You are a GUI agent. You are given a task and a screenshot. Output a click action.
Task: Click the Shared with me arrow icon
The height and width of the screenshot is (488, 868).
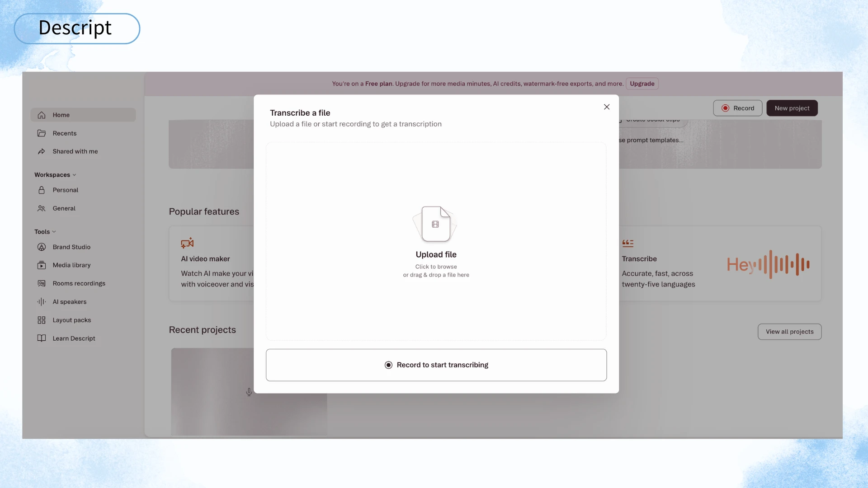coord(42,151)
